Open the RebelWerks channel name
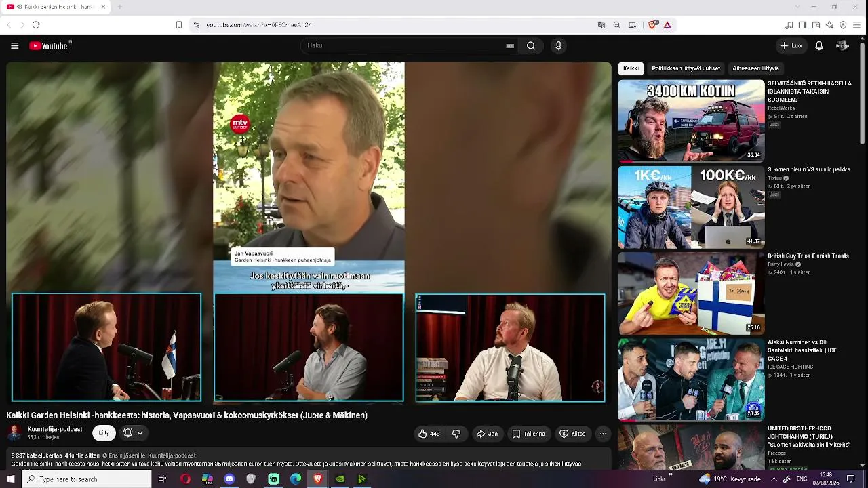Screen dimensions: 868x488 781,108
